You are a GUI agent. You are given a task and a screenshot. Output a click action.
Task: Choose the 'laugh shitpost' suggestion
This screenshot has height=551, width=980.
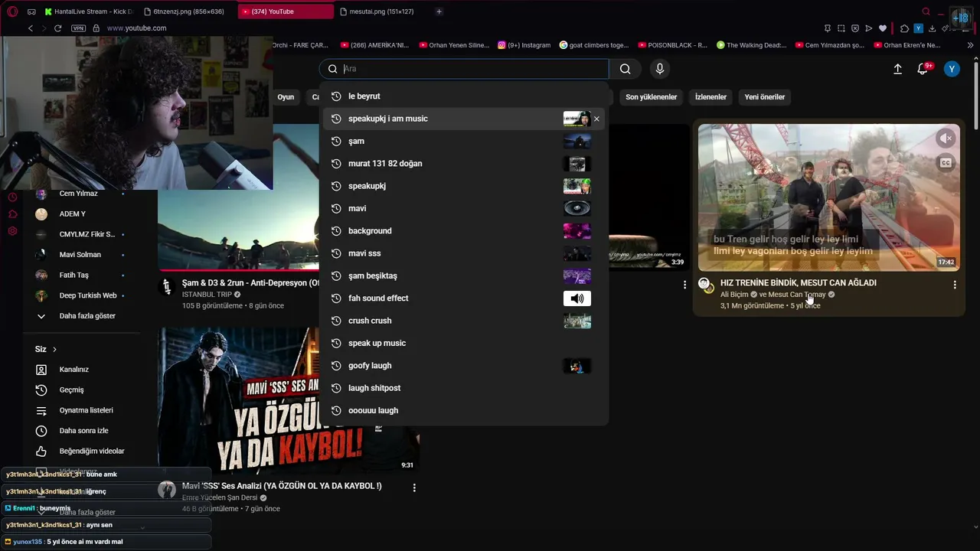[x=464, y=388]
